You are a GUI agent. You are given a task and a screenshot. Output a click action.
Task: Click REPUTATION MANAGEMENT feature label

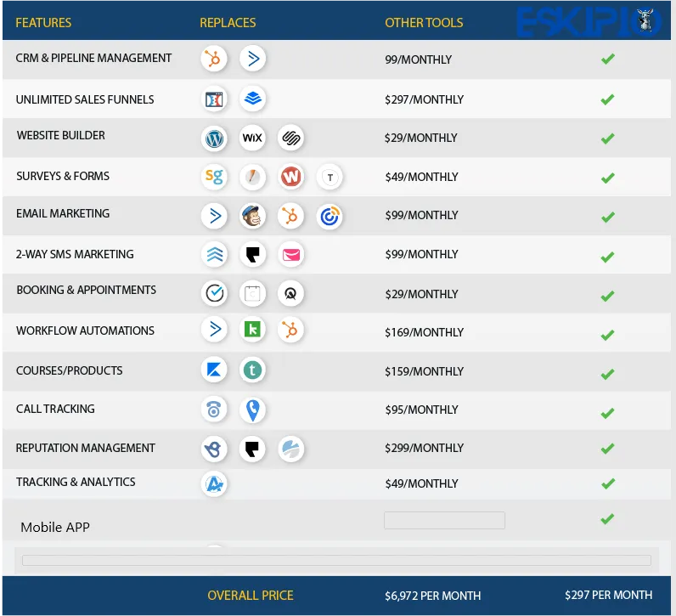[x=86, y=448]
